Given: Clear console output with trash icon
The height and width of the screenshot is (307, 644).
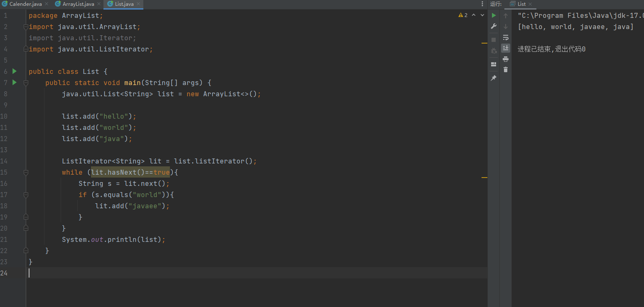Looking at the screenshot, I should point(506,70).
